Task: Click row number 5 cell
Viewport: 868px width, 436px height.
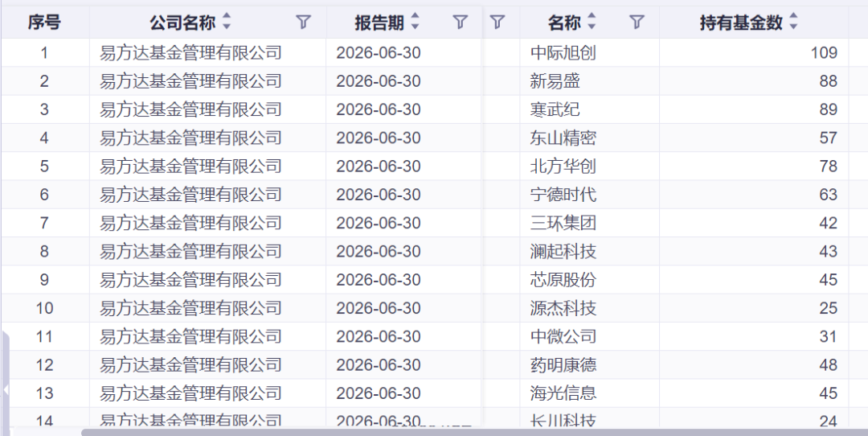Action: (45, 167)
